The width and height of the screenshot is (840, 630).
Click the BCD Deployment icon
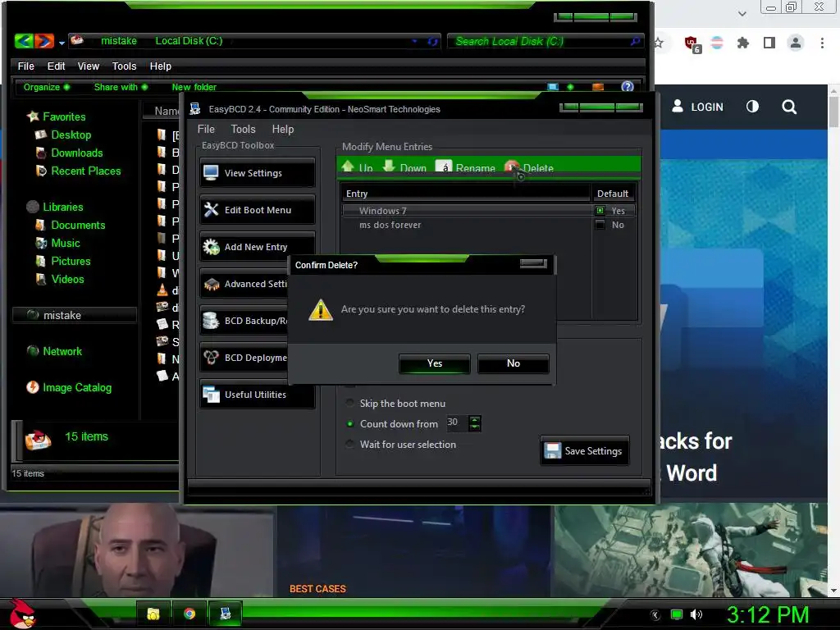pyautogui.click(x=211, y=358)
